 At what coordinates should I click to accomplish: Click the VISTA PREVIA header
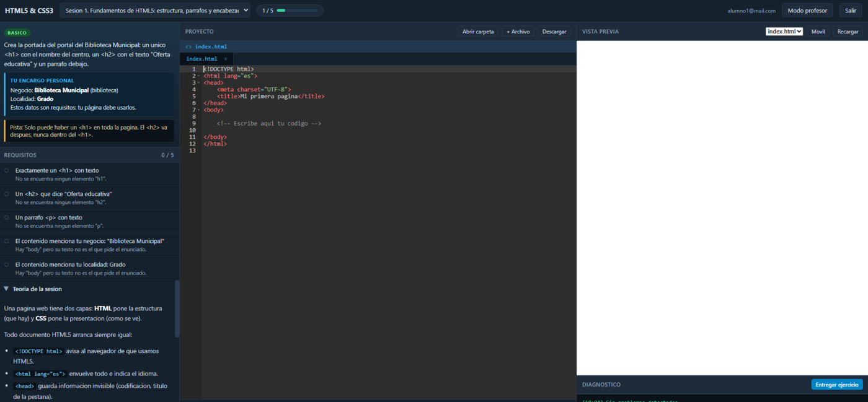[x=600, y=32]
